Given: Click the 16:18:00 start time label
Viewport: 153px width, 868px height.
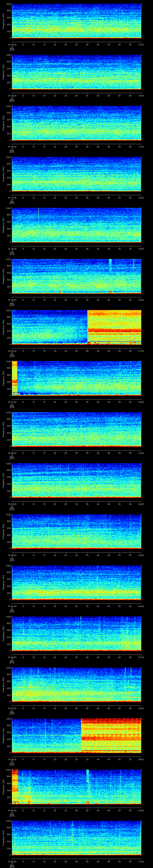Looking at the screenshot, I should 12,249.
